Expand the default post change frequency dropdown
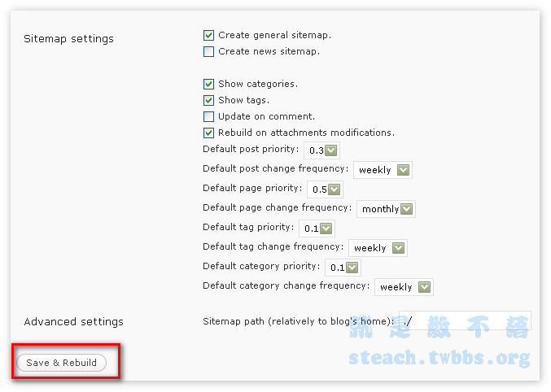This screenshot has width=551, height=392. (383, 170)
